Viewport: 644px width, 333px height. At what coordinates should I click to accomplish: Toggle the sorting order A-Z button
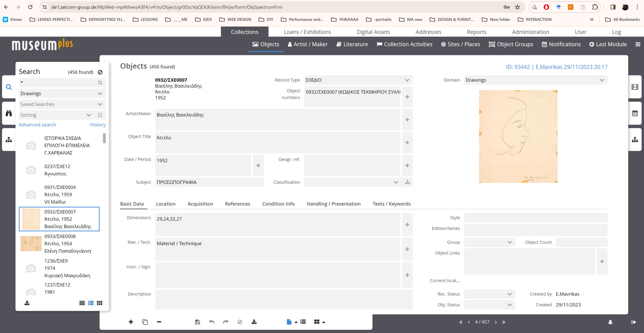tap(100, 115)
